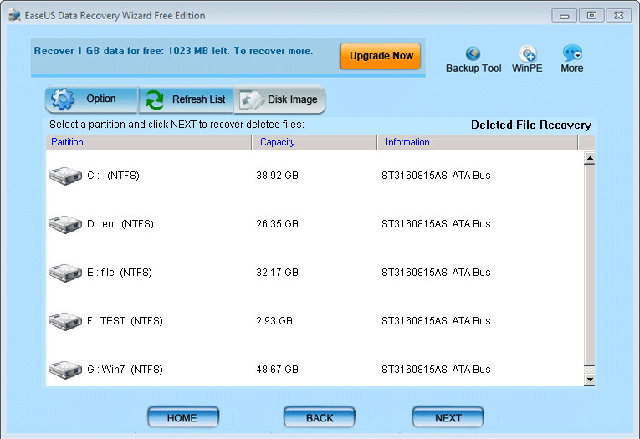The width and height of the screenshot is (640, 439).
Task: Sort by the Partition column header
Action: click(x=148, y=143)
